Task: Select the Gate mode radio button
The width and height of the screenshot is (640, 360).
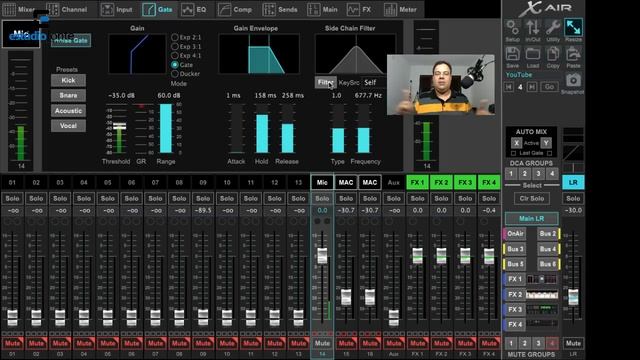Action: pyautogui.click(x=175, y=64)
